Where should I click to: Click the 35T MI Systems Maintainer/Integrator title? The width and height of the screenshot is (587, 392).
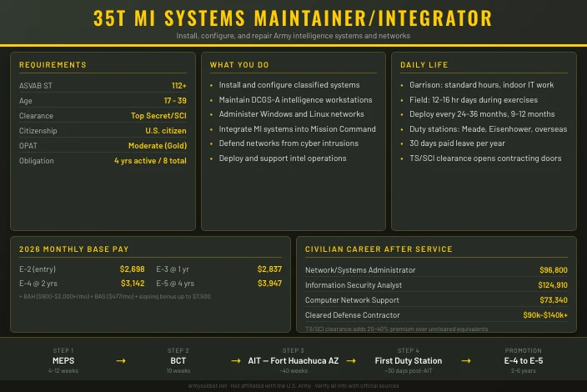293,18
